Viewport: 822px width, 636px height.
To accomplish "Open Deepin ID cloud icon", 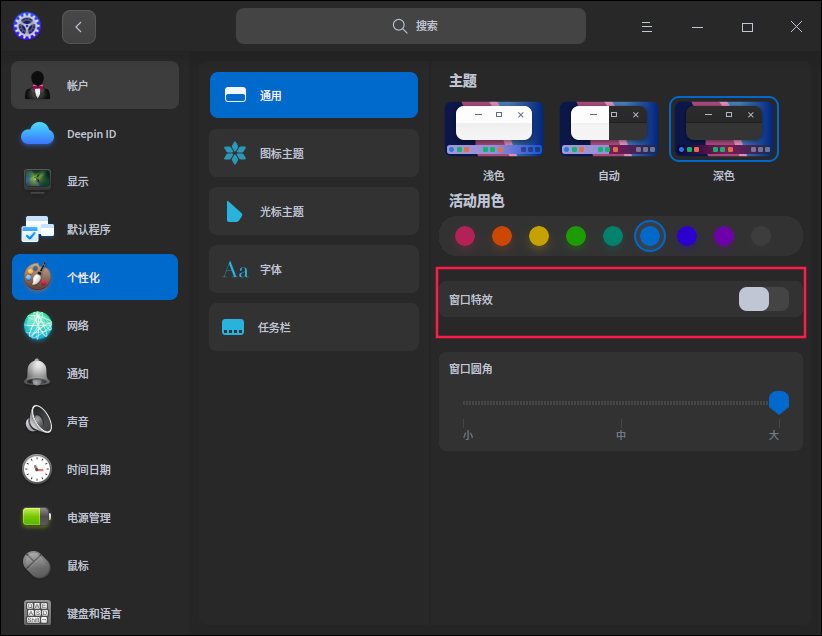I will 37,134.
